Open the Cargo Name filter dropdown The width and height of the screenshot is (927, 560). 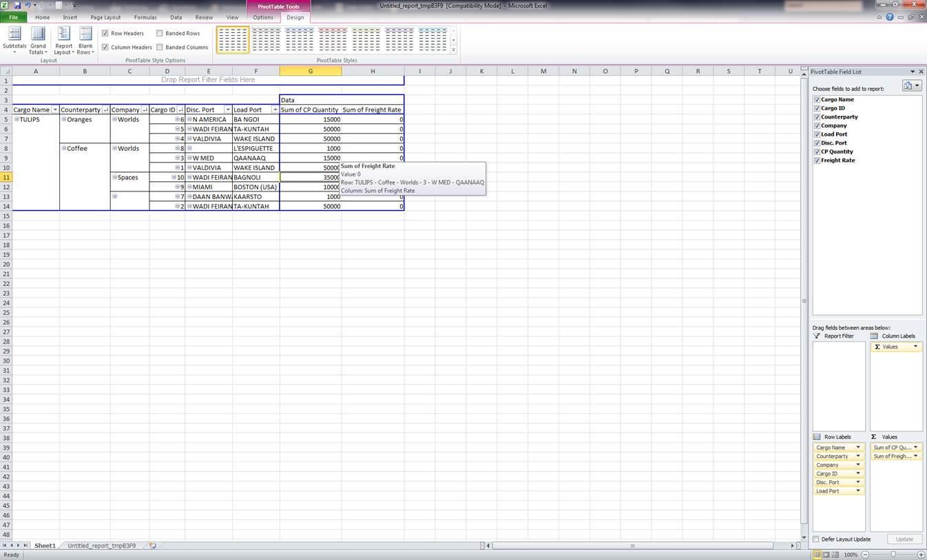pos(55,110)
